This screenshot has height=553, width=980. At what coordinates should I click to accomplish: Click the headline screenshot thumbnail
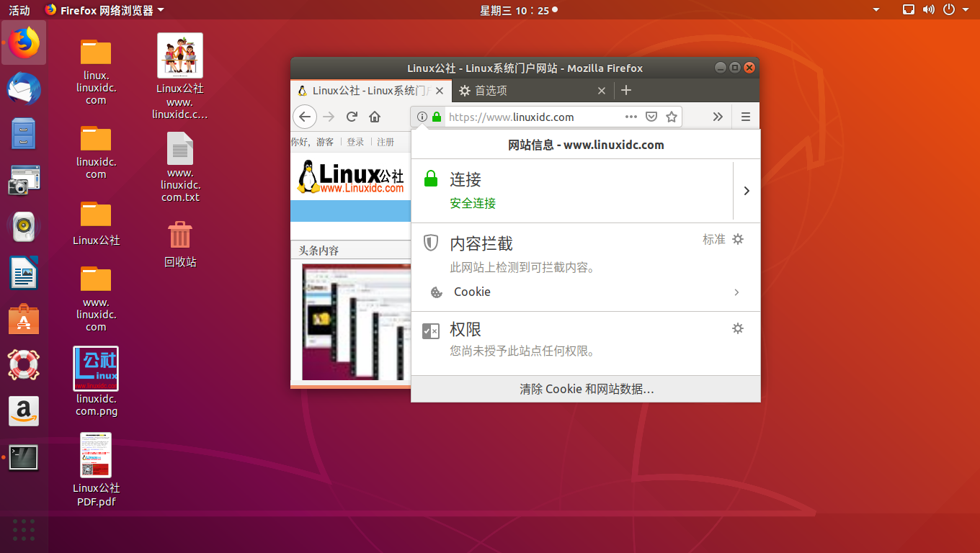click(x=356, y=322)
